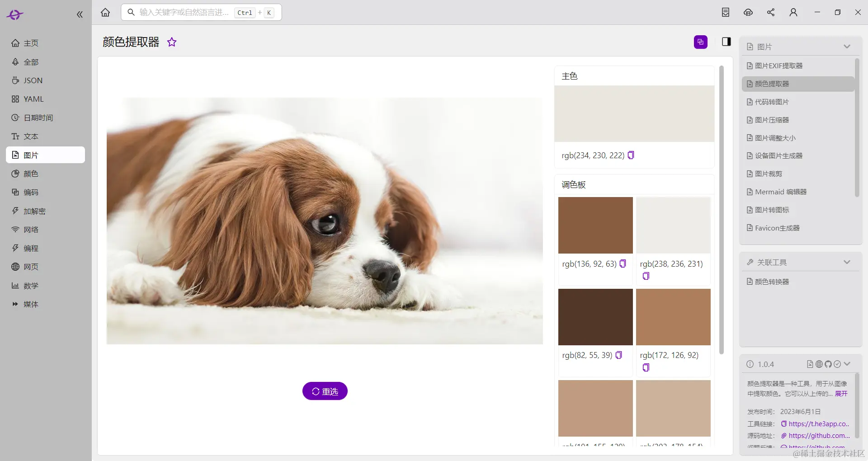This screenshot has height=461, width=868.
Task: Click the document icon beside version 1.0.4
Action: click(x=810, y=364)
